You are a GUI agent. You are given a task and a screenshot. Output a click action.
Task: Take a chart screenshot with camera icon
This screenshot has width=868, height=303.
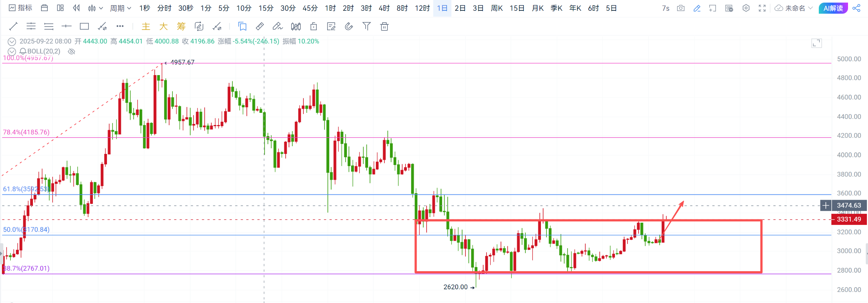pos(680,8)
